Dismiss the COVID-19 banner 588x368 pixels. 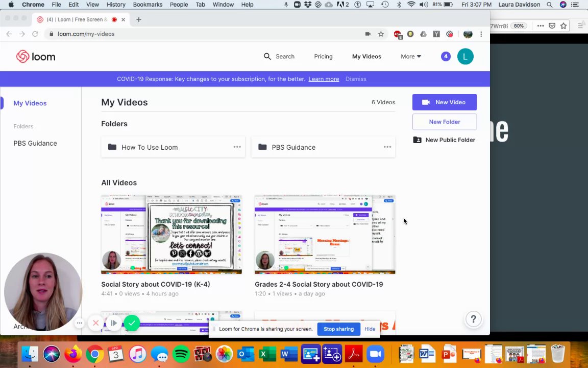click(x=355, y=79)
